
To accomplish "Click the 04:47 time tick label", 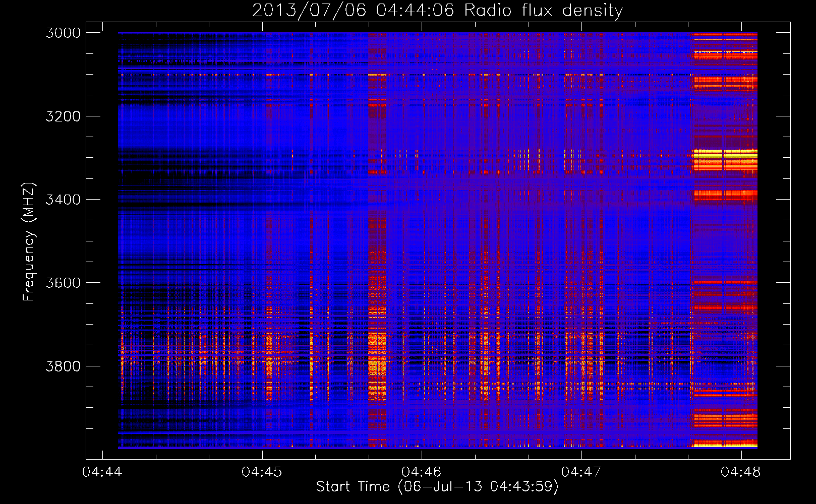I will [x=581, y=472].
